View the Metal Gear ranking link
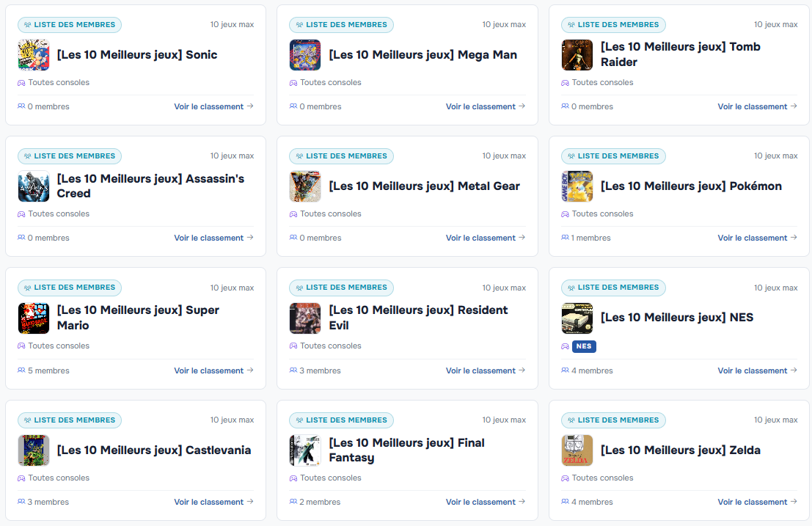Viewport: 812px width, 526px height. (486, 238)
